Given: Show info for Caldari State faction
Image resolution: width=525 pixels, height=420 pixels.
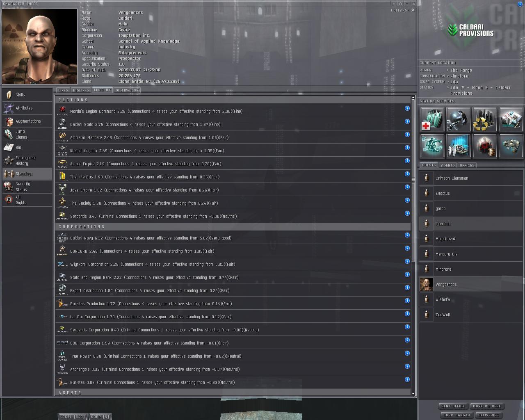Looking at the screenshot, I should click(407, 121).
